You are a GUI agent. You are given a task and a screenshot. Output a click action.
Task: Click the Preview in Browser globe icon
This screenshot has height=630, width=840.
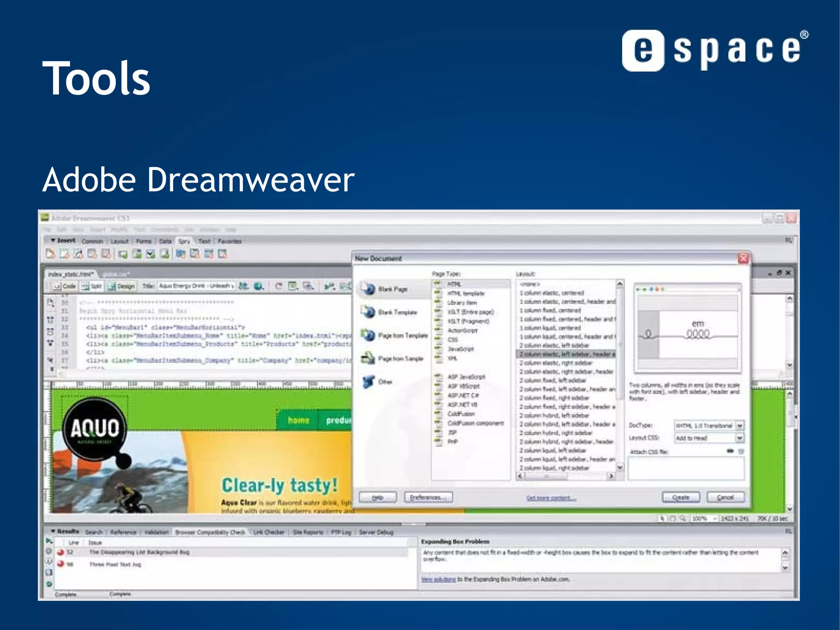(x=258, y=286)
